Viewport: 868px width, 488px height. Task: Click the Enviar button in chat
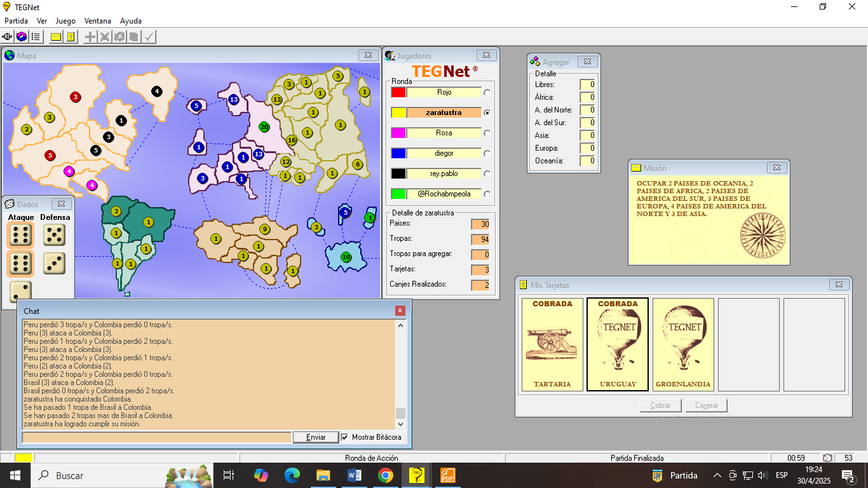pyautogui.click(x=316, y=437)
